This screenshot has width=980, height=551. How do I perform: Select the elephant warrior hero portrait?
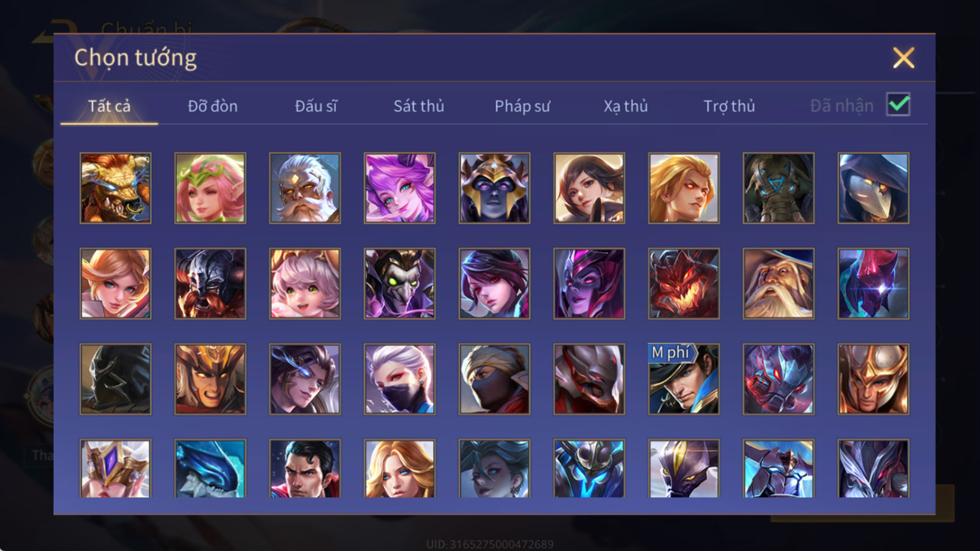click(x=778, y=188)
